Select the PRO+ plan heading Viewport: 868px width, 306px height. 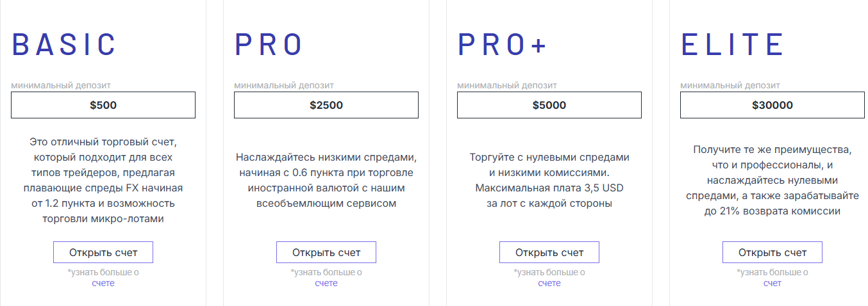(502, 44)
